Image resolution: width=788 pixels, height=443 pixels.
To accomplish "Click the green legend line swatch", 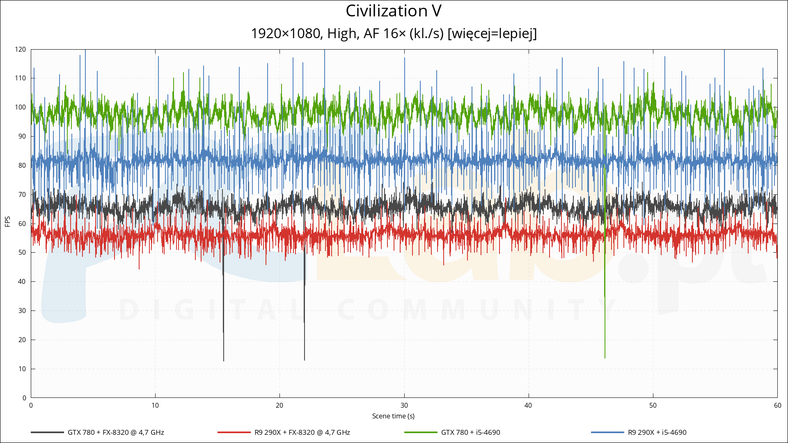I will [x=421, y=432].
